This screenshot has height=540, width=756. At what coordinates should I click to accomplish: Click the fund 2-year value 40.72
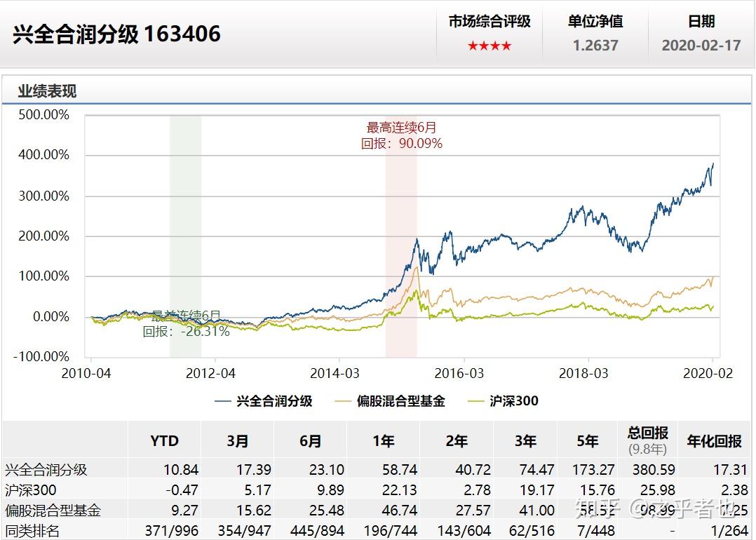point(473,470)
